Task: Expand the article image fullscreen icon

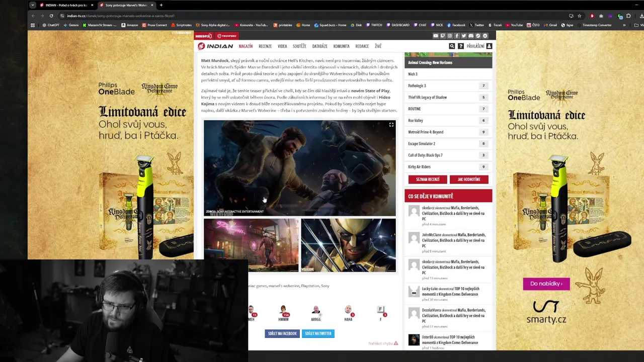Action: (x=391, y=125)
